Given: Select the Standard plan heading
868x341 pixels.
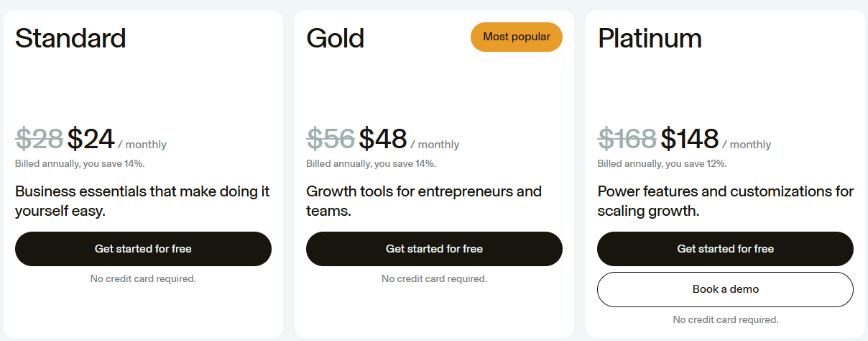Looking at the screenshot, I should coord(70,38).
